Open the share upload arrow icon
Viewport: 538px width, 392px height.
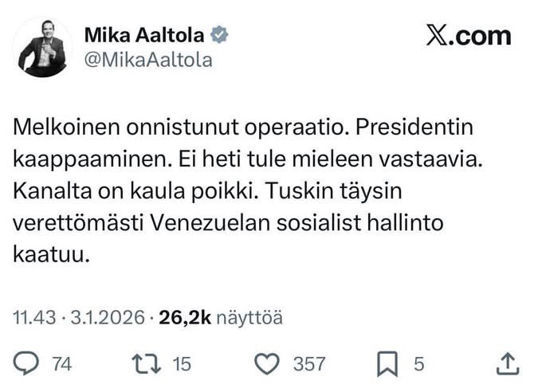pos(507,364)
